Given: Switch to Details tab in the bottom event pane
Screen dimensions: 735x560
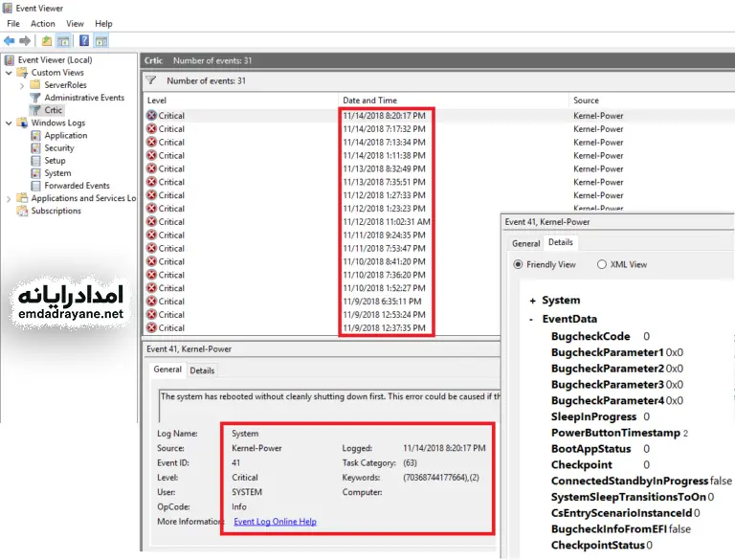Looking at the screenshot, I should pos(202,370).
